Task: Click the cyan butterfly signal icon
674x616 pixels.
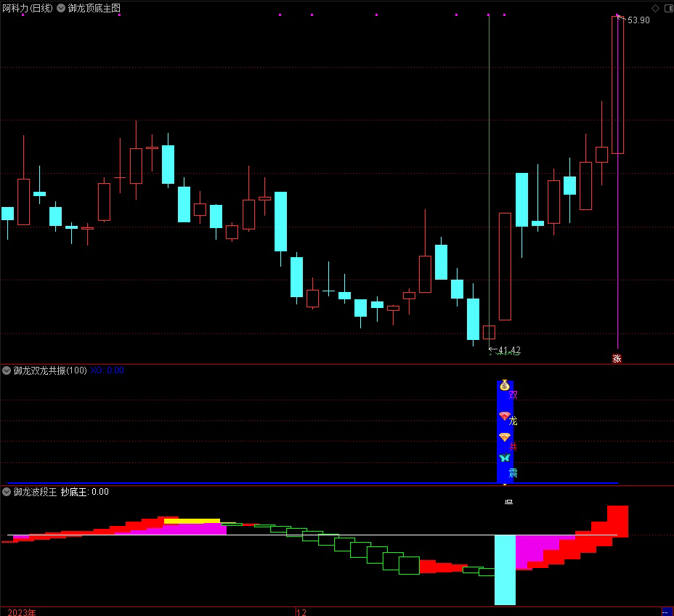Action: 504,458
